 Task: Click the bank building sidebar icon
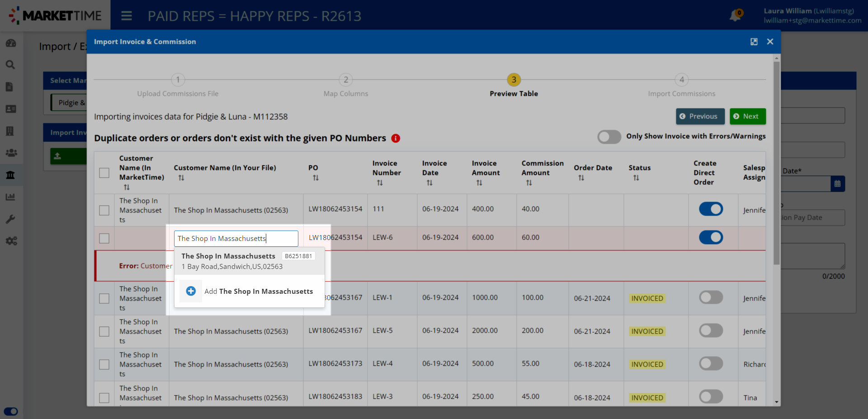pos(10,175)
